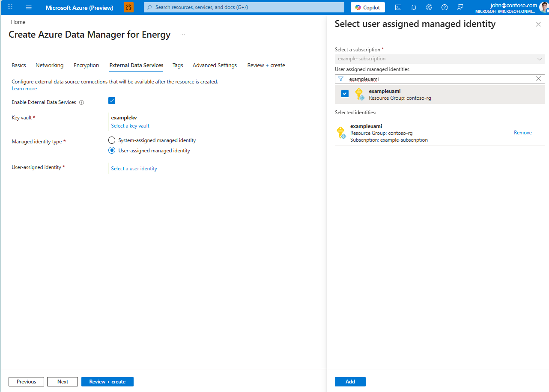549x392 pixels.
Task: Switch to the Networking tab
Action: [x=49, y=65]
